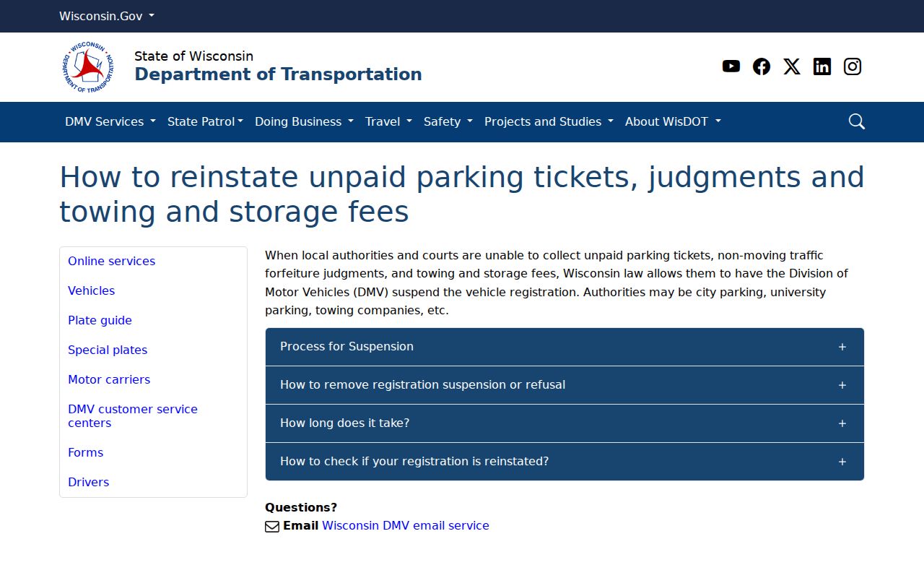Viewport: 924px width, 578px height.
Task: Open Special plates link
Action: pos(108,350)
